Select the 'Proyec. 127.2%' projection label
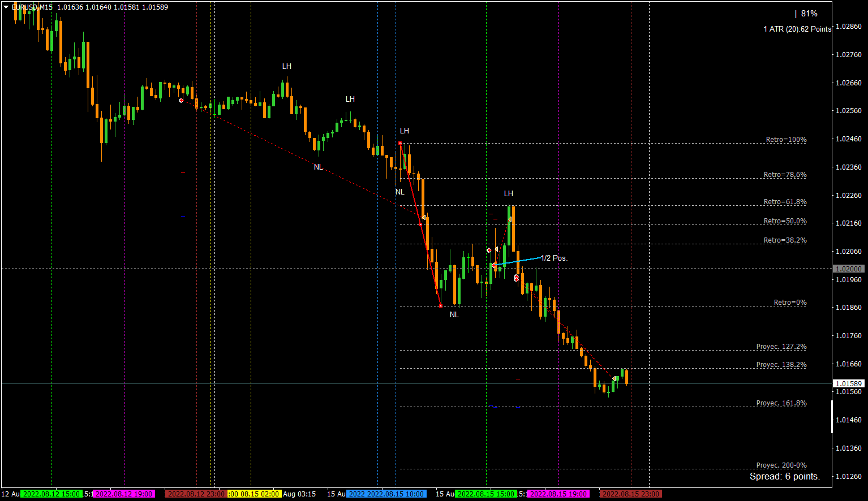 781,347
